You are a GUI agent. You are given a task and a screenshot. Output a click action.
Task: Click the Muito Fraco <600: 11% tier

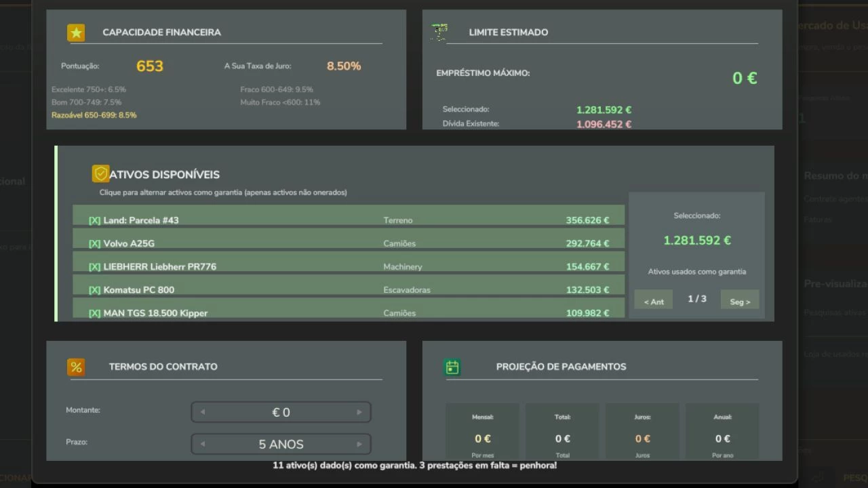point(280,102)
